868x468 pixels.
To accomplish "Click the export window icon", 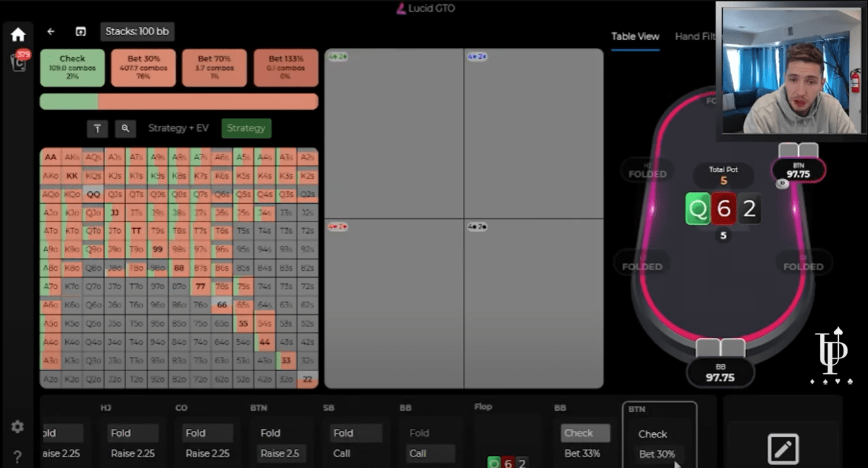I will (x=81, y=32).
